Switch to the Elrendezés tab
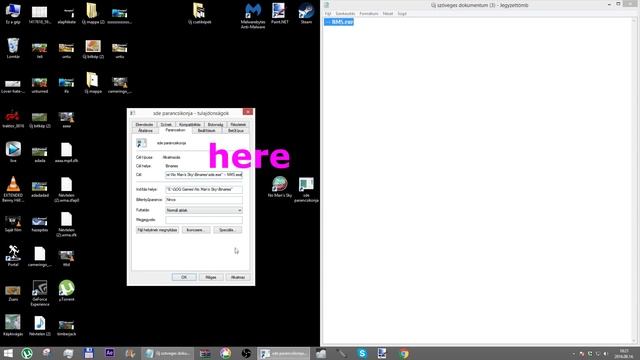Screen dimensions: 640x360 (x=144, y=124)
